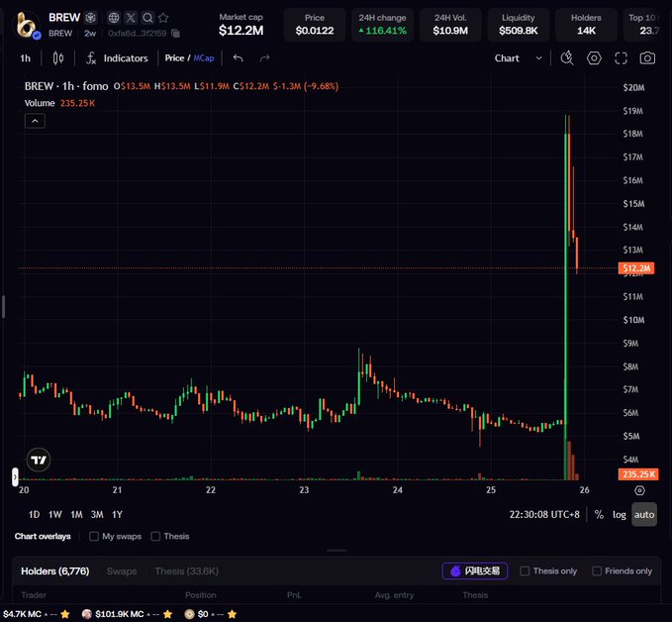Click the Liquidity $509.8K card
This screenshot has width=672, height=622.
pos(519,25)
